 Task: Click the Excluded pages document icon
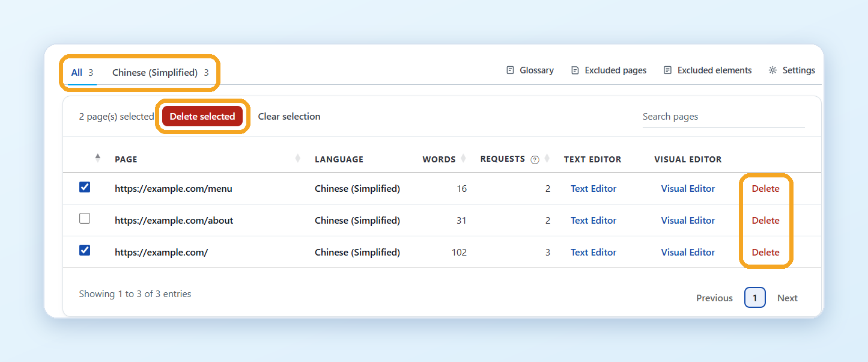(575, 70)
